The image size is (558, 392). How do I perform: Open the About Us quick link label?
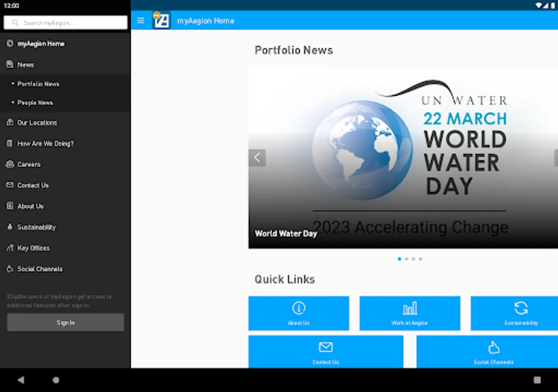(x=299, y=323)
